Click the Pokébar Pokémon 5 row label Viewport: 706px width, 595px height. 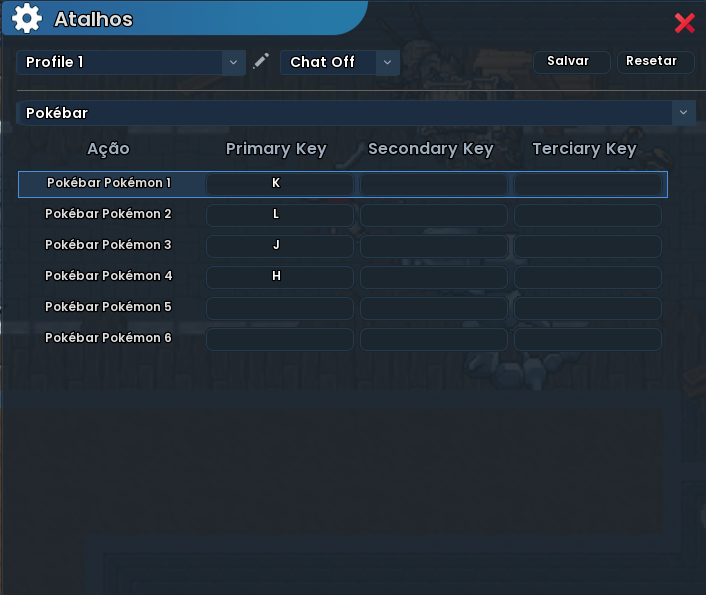tap(108, 307)
